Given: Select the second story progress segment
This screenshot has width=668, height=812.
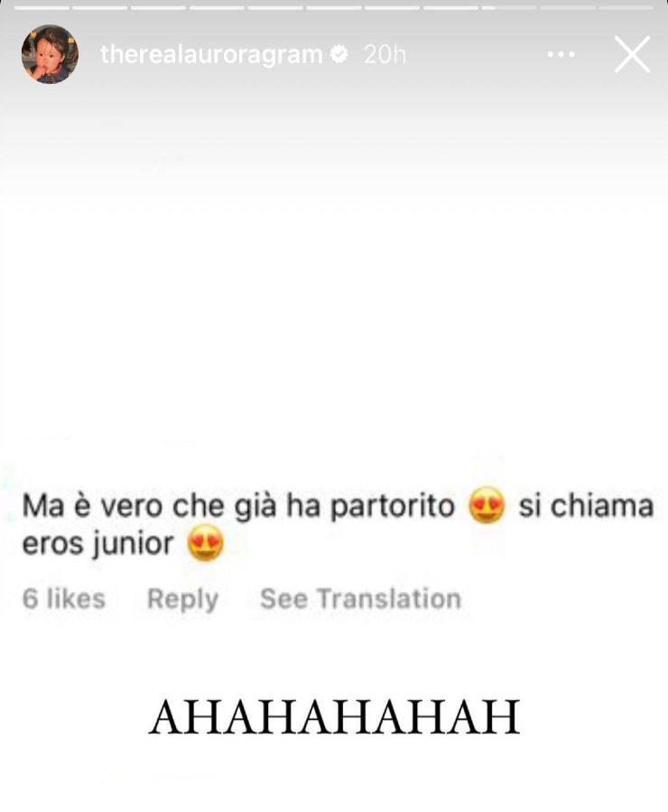Looking at the screenshot, I should [100, 8].
